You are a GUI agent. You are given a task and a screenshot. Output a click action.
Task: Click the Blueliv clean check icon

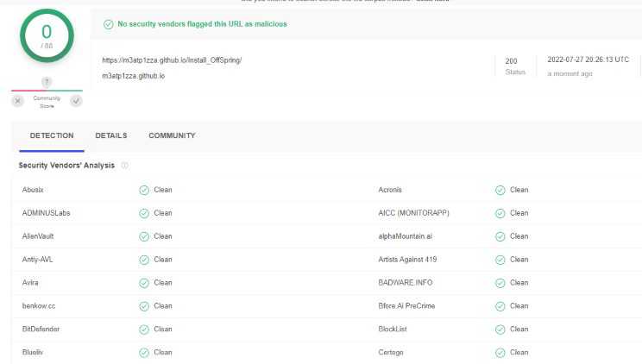pos(144,353)
